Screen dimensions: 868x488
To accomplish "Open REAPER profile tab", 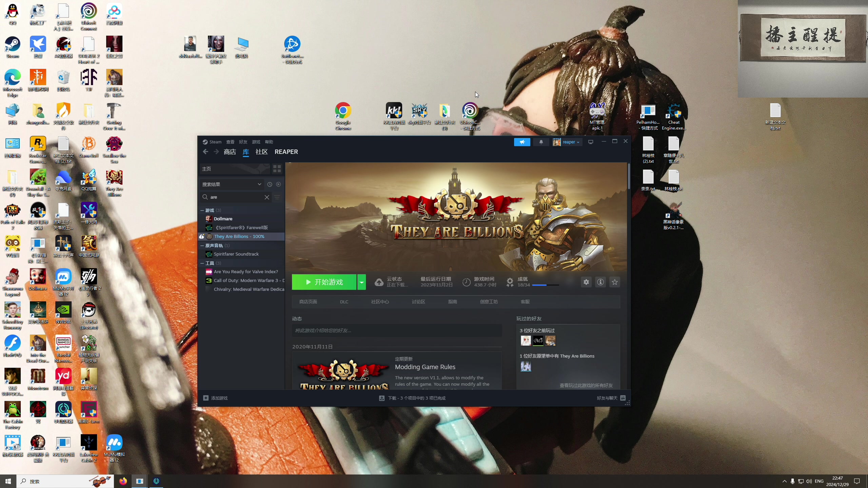I will point(286,152).
